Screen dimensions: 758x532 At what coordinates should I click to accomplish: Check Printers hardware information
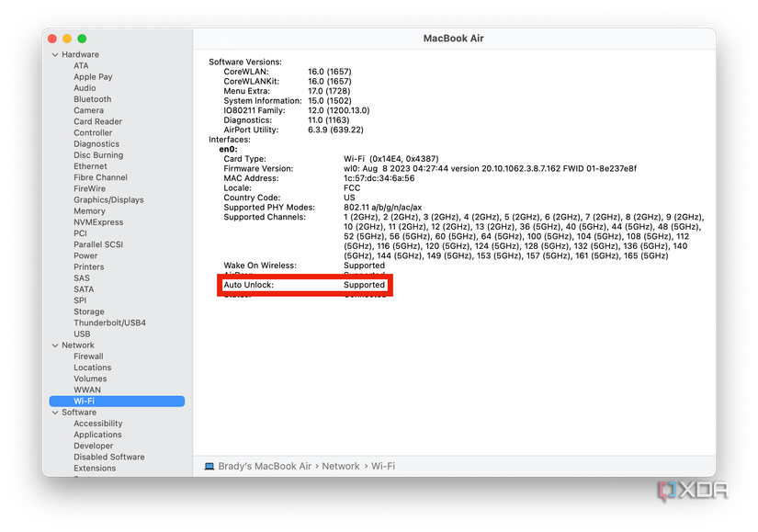coord(88,266)
